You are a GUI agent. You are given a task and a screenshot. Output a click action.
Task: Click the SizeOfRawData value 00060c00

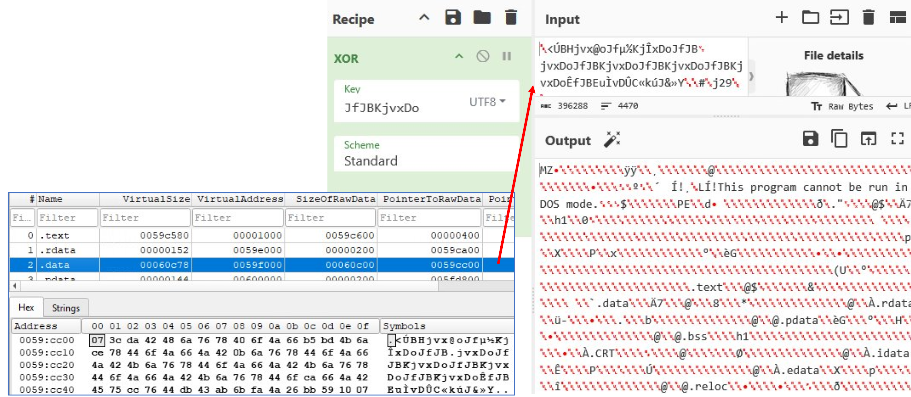coord(351,264)
